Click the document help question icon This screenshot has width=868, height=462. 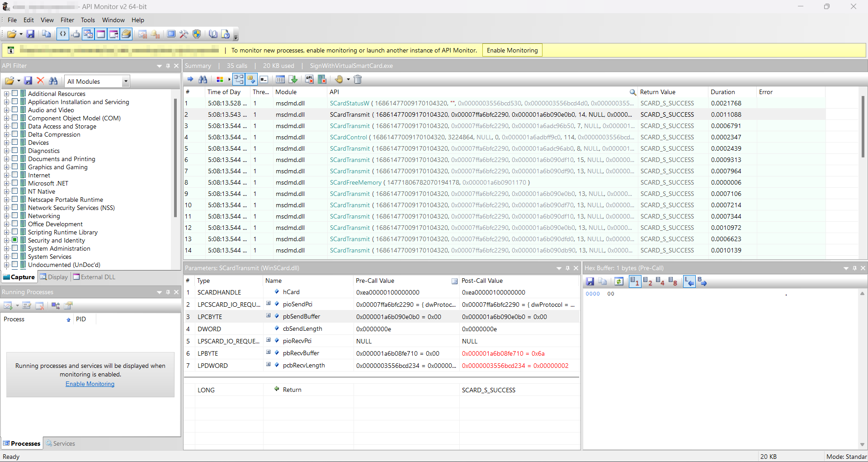pos(226,34)
